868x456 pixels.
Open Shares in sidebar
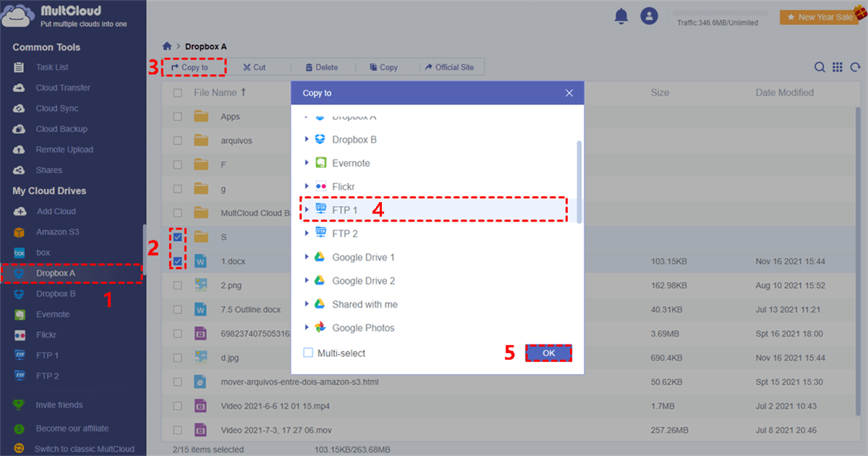[49, 170]
